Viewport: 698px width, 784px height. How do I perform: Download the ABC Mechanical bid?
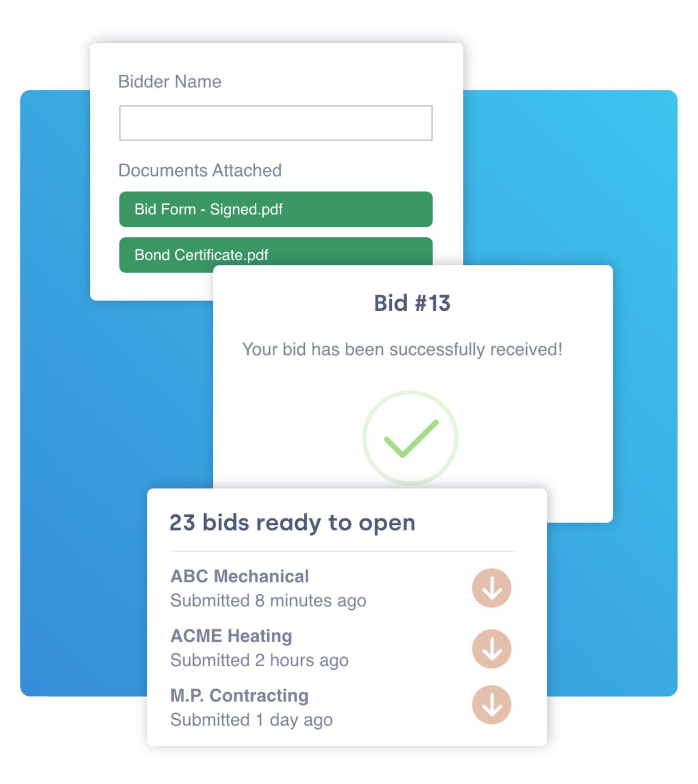[x=491, y=588]
